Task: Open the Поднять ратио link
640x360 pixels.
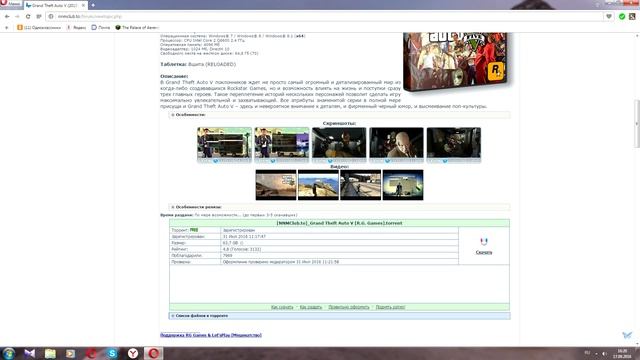Action: click(390, 307)
